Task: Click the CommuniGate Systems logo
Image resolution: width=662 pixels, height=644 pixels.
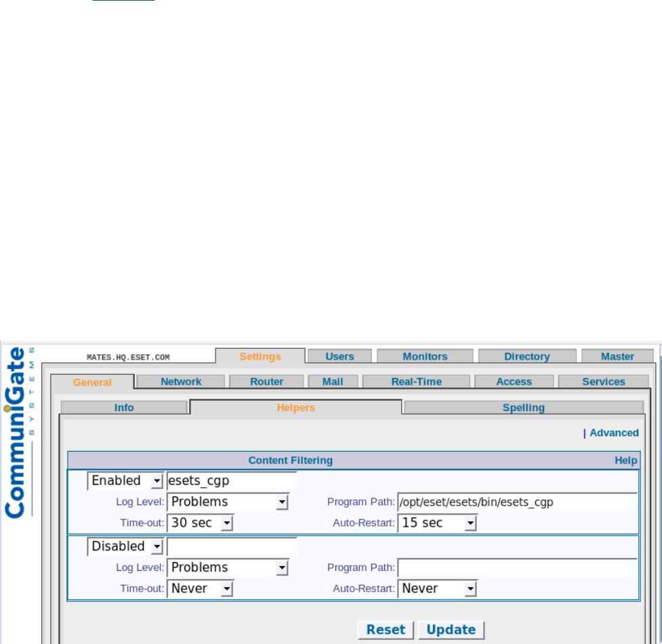Action: click(x=18, y=432)
